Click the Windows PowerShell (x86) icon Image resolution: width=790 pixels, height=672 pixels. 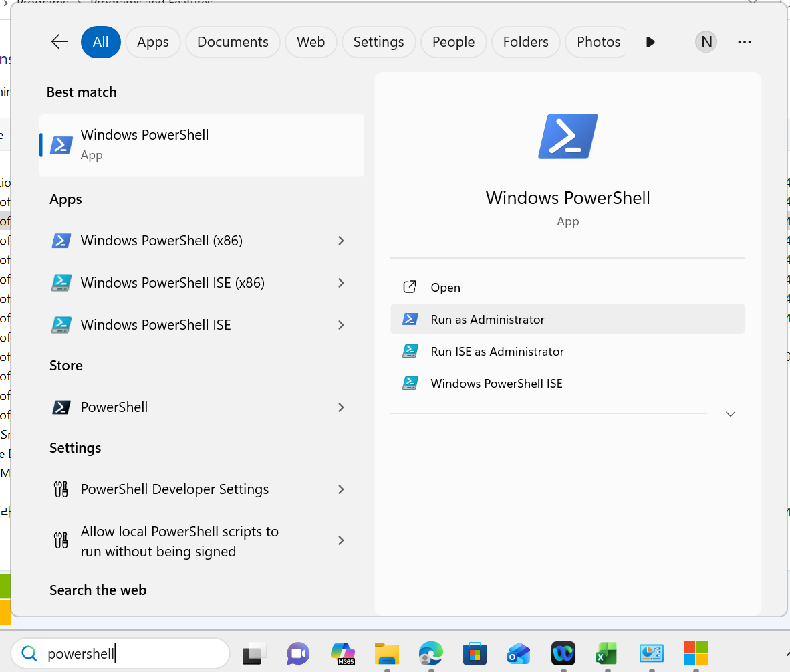(61, 241)
